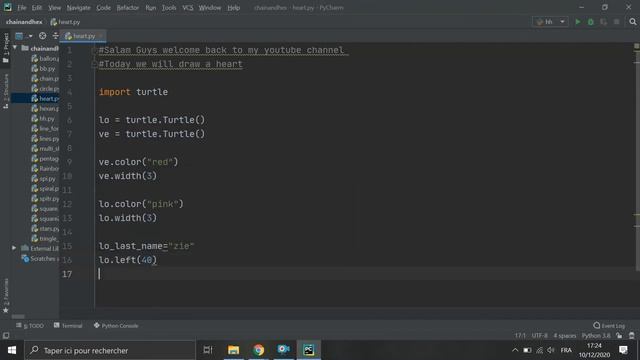
Task: Open the screen recorder app on the taskbar
Action: (x=284, y=350)
